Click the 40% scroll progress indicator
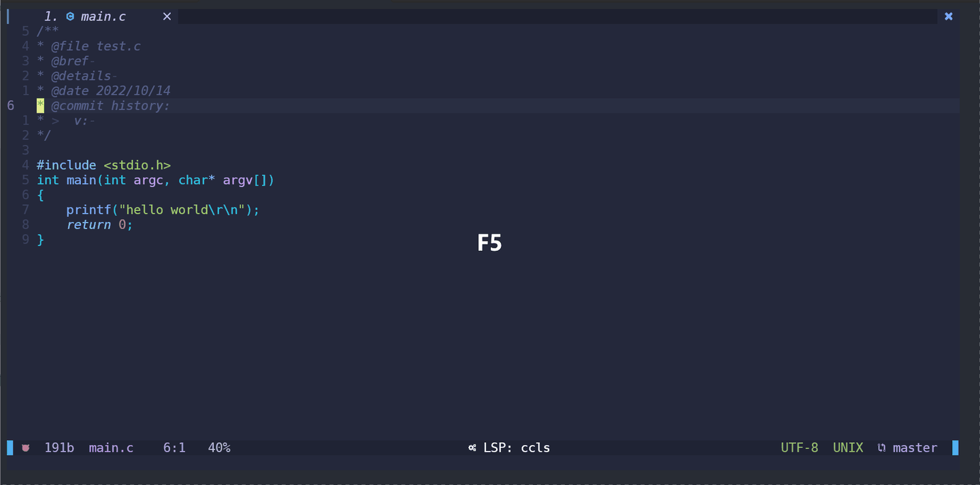Viewport: 980px width, 485px height. (x=219, y=448)
